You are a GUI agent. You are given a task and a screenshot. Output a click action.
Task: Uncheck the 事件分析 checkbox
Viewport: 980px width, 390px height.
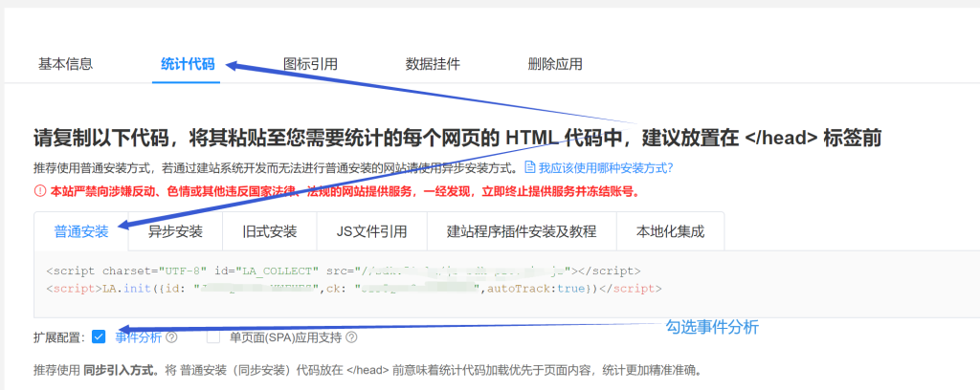pos(99,337)
